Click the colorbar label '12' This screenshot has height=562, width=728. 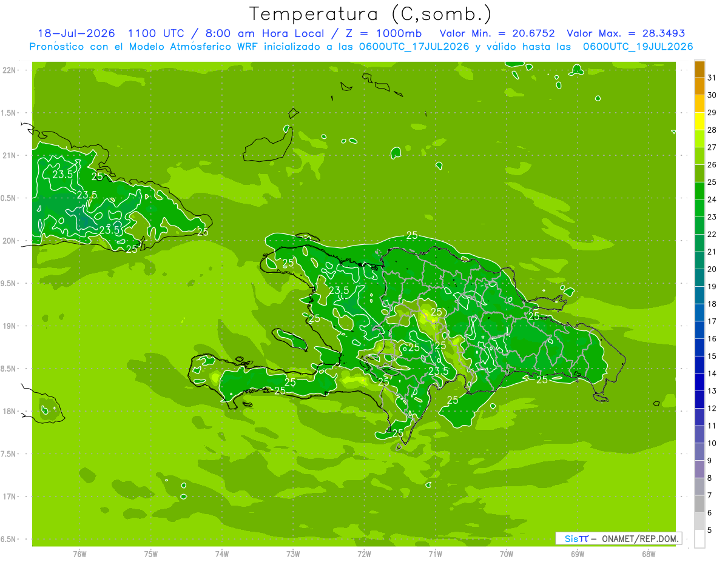[x=713, y=409]
